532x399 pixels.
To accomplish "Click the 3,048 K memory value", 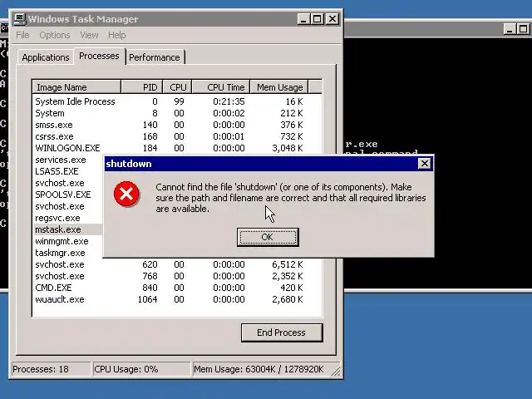I will pos(288,148).
